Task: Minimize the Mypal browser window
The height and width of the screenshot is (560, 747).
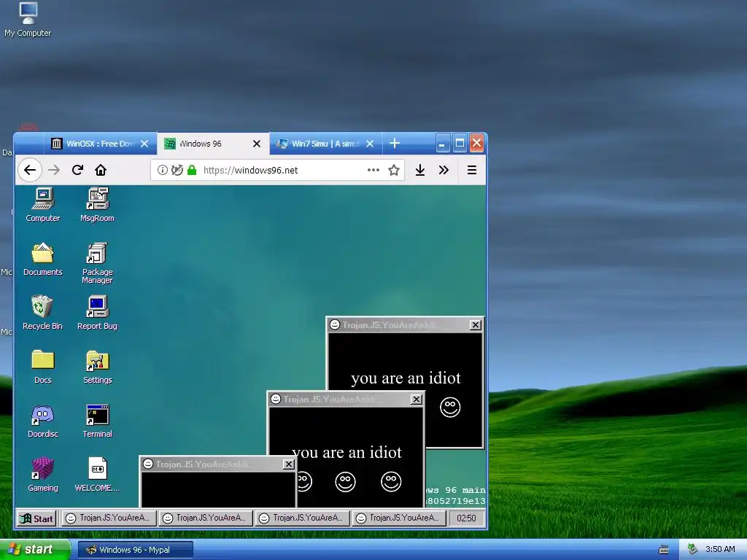Action: point(443,144)
